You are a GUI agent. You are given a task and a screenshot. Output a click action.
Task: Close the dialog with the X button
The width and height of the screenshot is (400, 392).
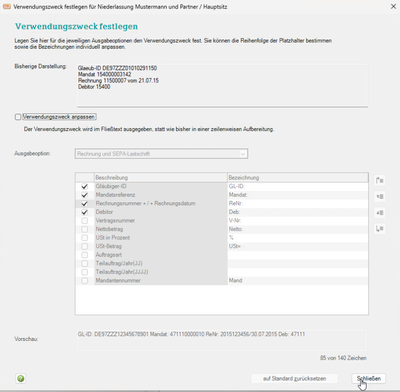pos(393,7)
